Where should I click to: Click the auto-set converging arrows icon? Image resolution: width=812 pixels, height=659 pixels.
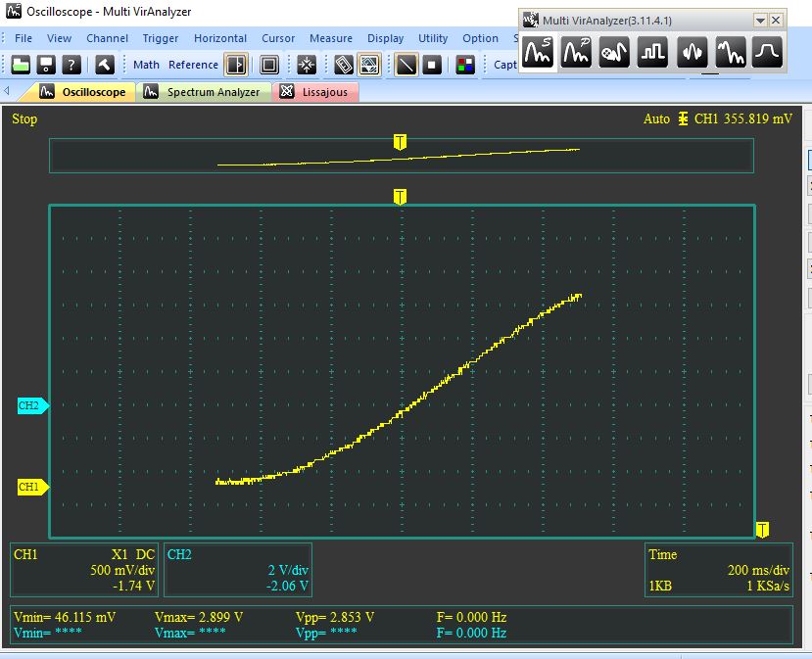click(307, 65)
